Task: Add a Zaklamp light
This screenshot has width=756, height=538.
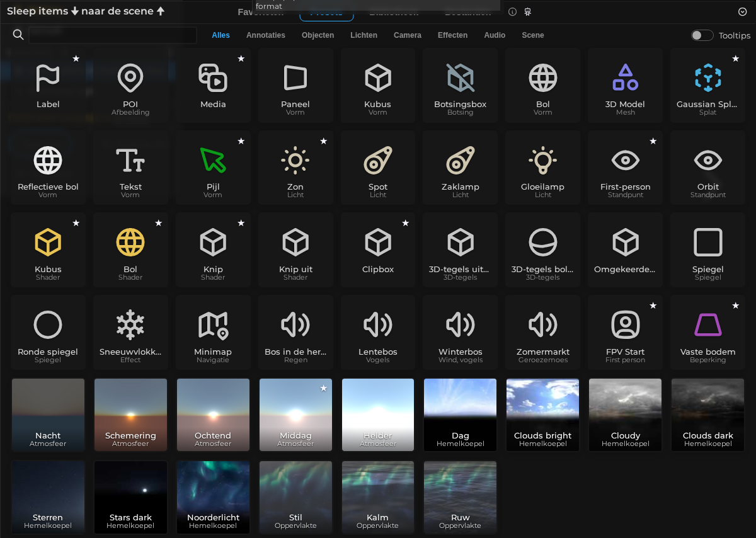Action: (461, 167)
